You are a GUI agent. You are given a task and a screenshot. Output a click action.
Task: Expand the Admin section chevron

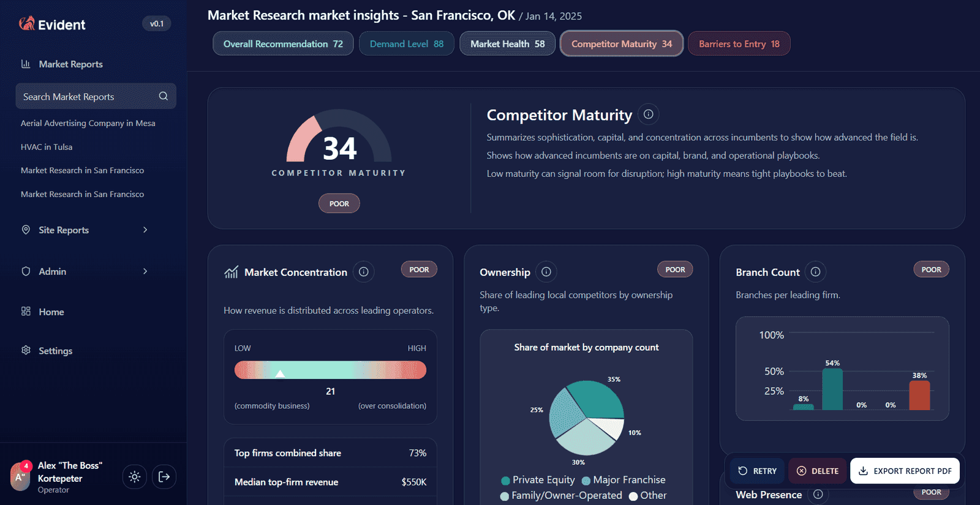[145, 271]
